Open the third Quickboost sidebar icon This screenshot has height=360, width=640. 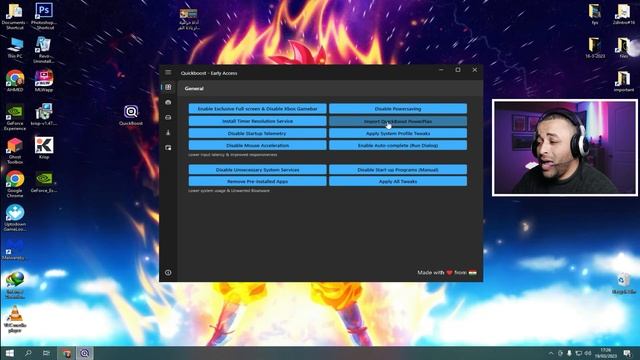click(x=168, y=118)
